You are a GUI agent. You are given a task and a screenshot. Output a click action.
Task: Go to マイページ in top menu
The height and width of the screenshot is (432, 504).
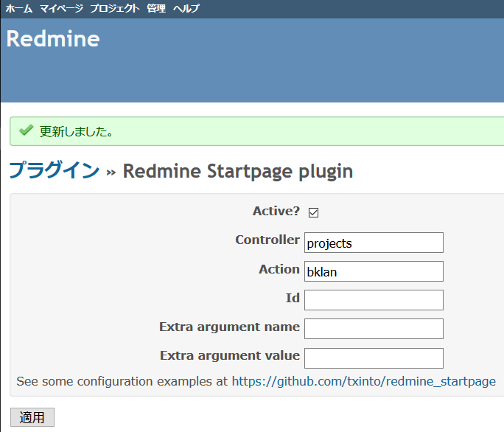[61, 9]
